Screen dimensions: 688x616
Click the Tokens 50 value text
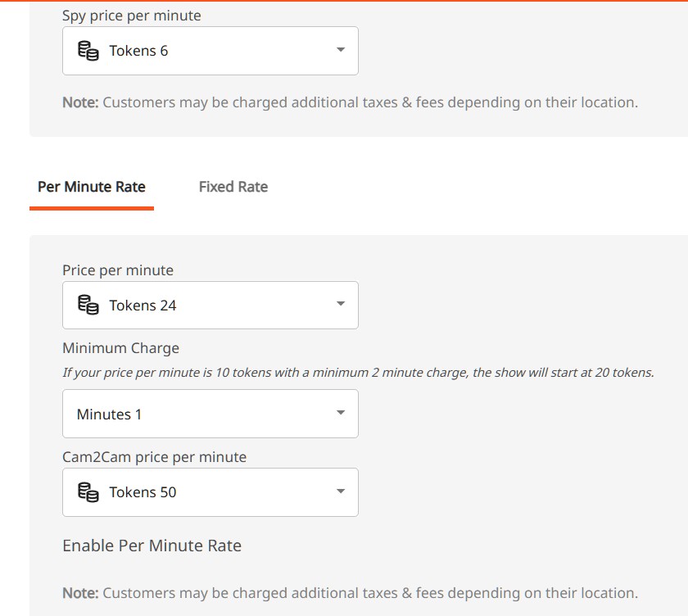[143, 492]
